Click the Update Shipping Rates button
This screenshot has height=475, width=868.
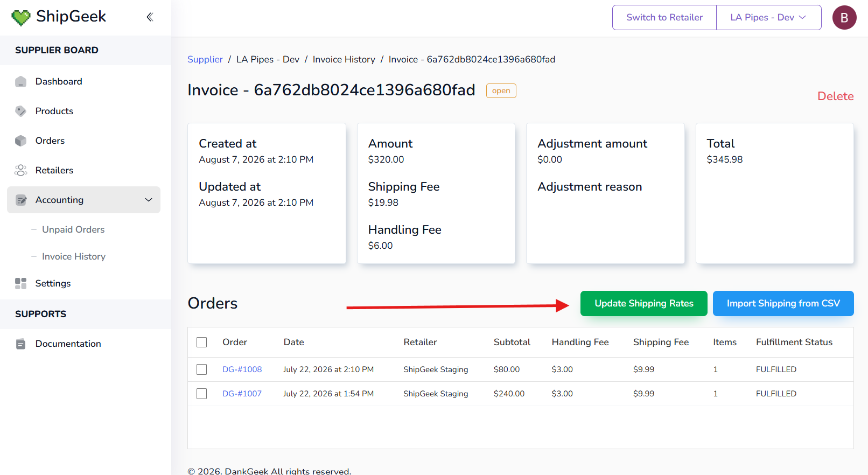pos(644,304)
